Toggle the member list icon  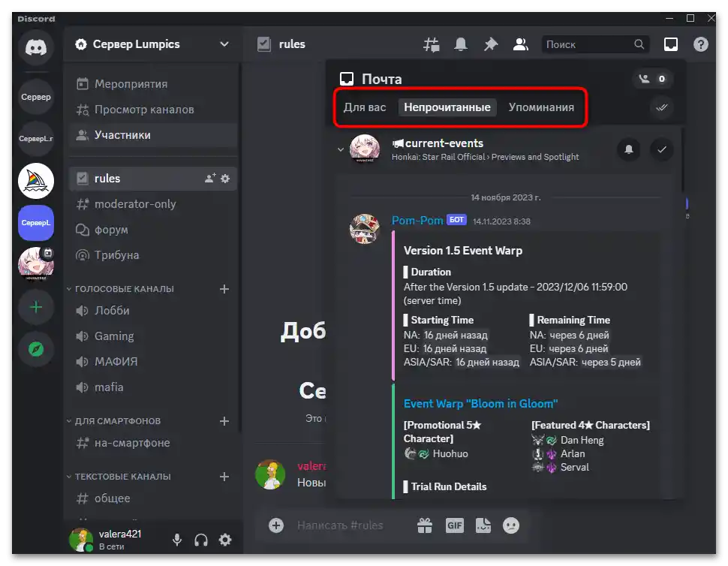520,44
